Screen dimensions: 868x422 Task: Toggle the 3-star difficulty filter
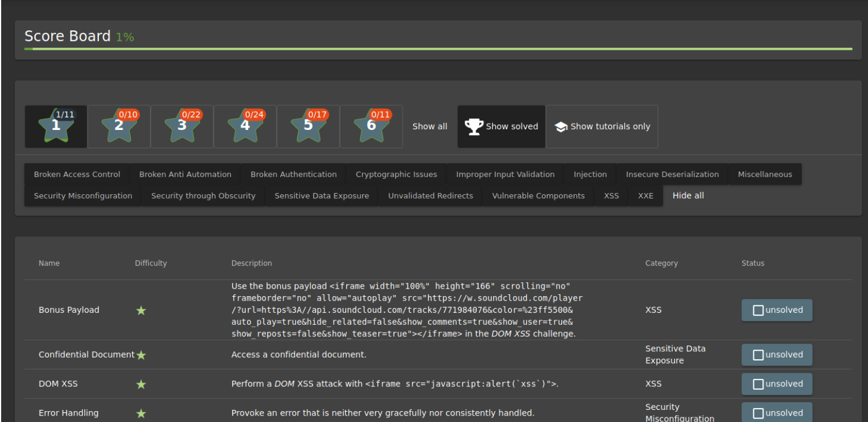pyautogui.click(x=182, y=126)
